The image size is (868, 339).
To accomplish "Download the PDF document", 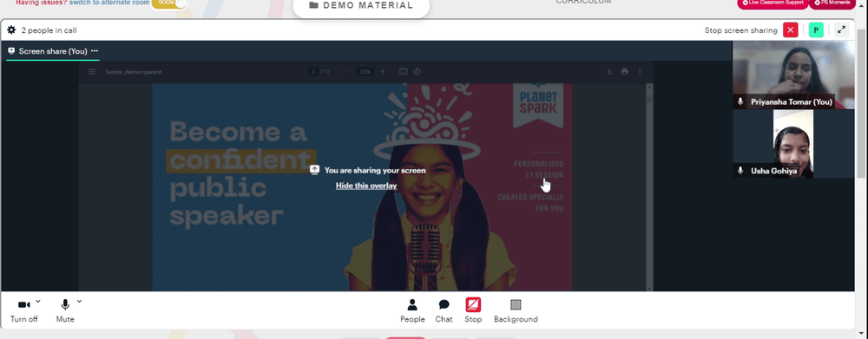I will (609, 71).
